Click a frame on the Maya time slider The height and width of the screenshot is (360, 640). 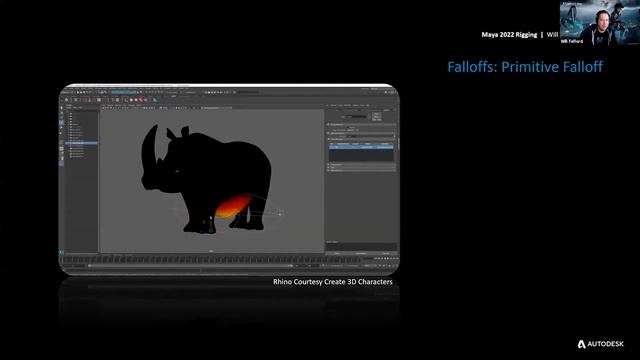(212, 259)
